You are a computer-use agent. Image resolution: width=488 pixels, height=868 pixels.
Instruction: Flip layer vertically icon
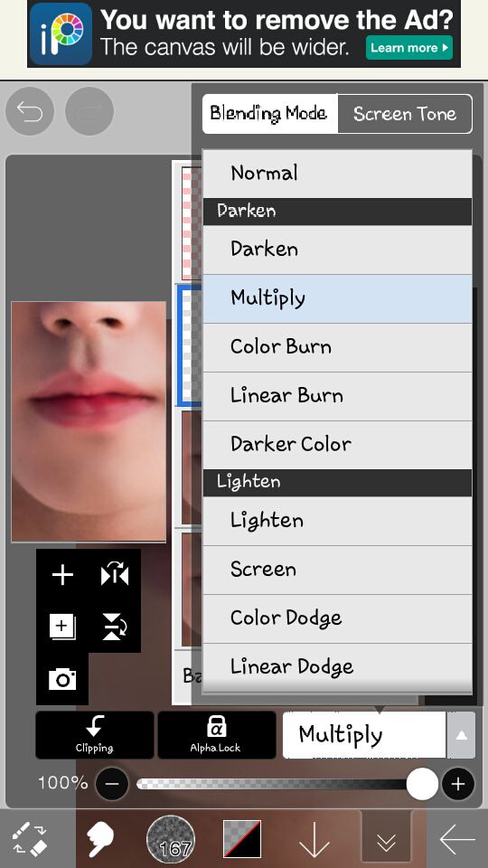pyautogui.click(x=115, y=627)
